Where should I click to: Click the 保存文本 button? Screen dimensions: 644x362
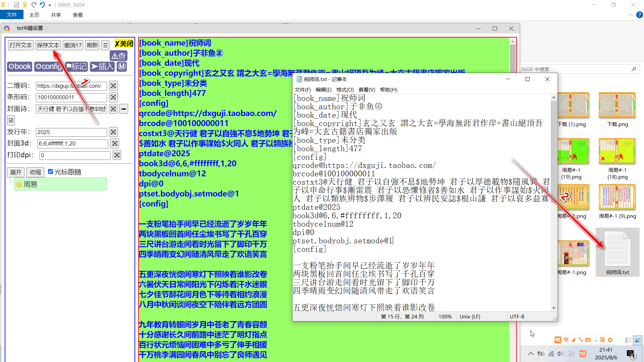click(48, 45)
